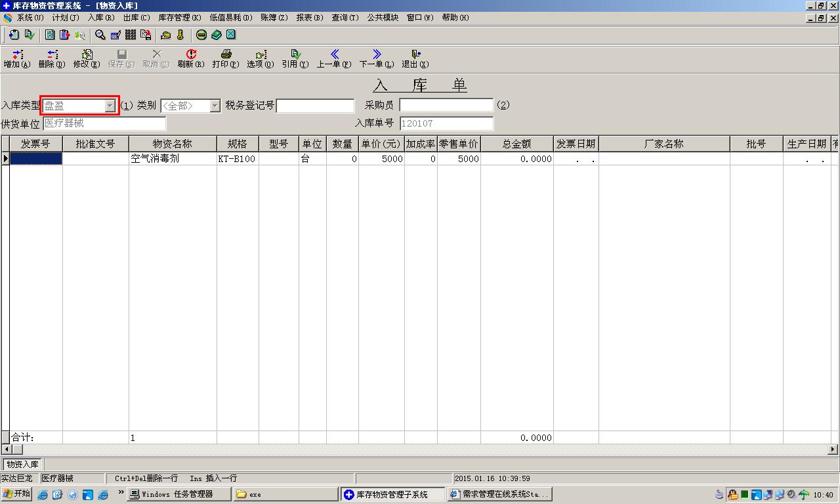Click the 增加(A) add toolbar button

pyautogui.click(x=17, y=59)
